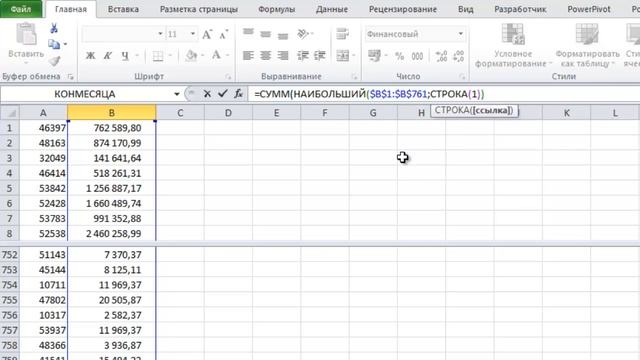Align text left icon
This screenshot has width=640, height=360.
click(x=248, y=56)
